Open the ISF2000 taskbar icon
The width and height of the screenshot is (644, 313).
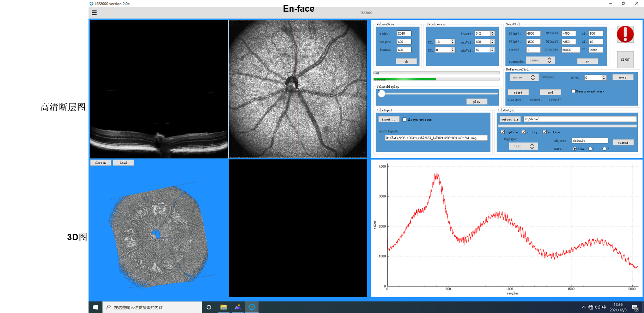[252, 307]
